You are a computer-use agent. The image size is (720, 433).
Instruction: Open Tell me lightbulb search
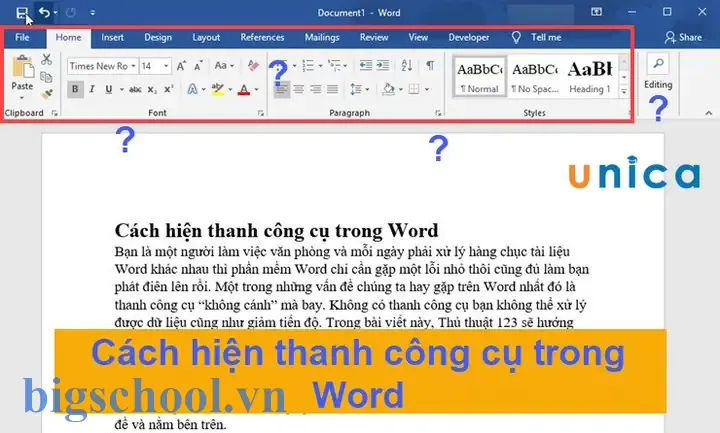[516, 37]
